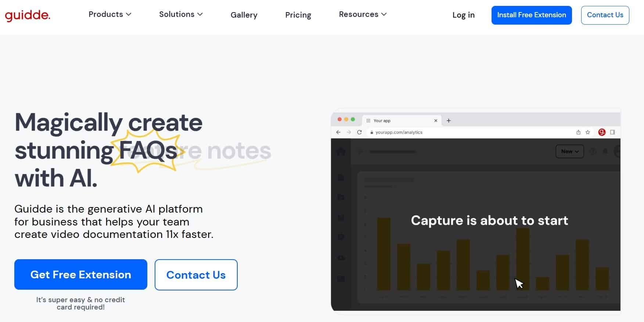This screenshot has height=322, width=644.
Task: Expand the Resources dropdown menu
Action: pos(363,14)
